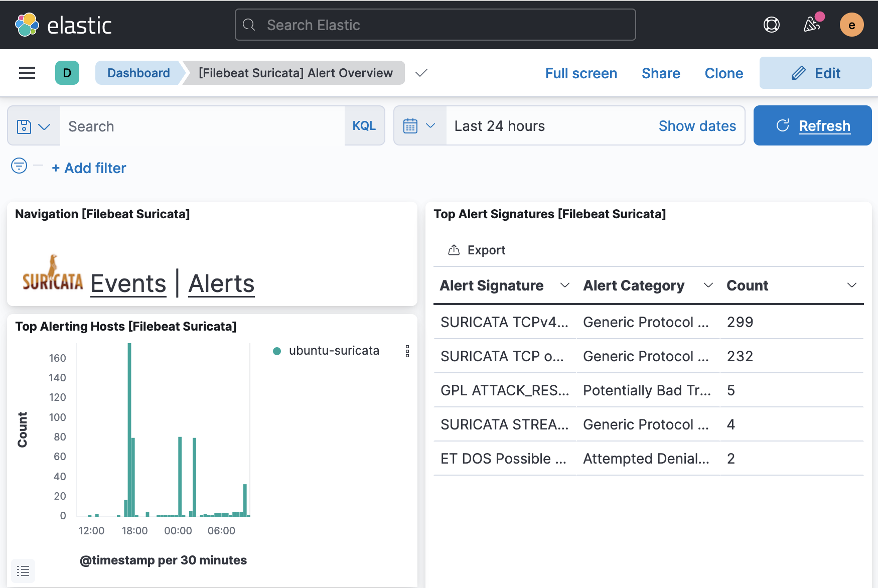Click the count value 232

pos(740,356)
